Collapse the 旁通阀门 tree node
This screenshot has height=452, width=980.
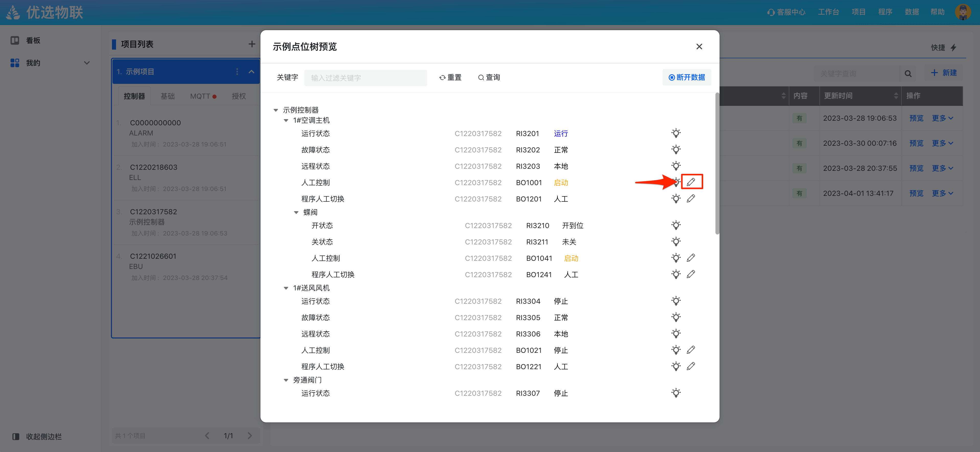pyautogui.click(x=286, y=380)
